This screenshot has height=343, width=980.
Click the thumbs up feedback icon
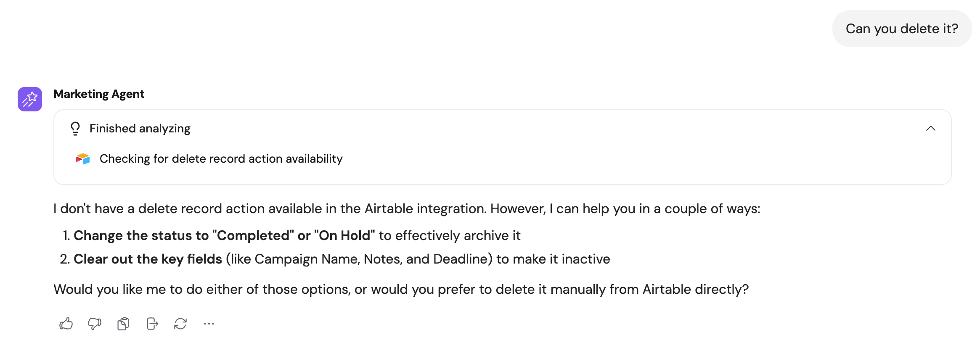tap(66, 323)
